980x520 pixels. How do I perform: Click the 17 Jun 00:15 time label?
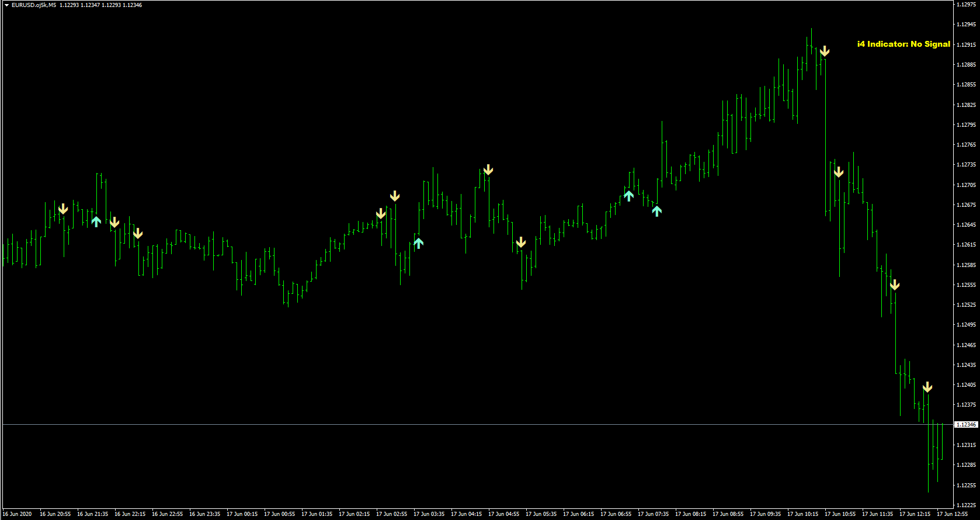(x=242, y=514)
